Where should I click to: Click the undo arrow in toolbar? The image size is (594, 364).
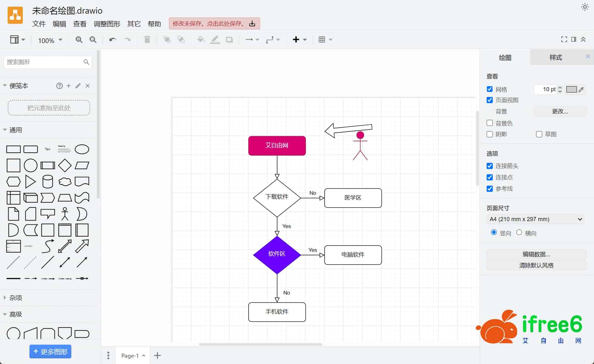point(112,40)
